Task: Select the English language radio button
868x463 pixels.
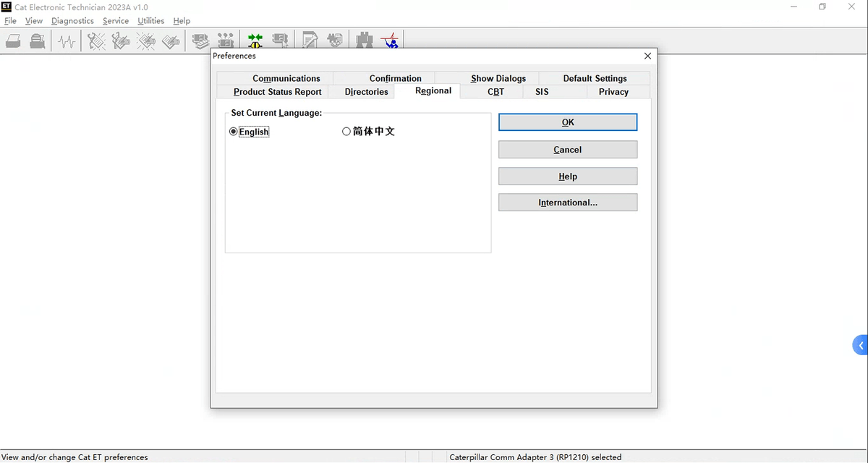Action: click(x=234, y=132)
